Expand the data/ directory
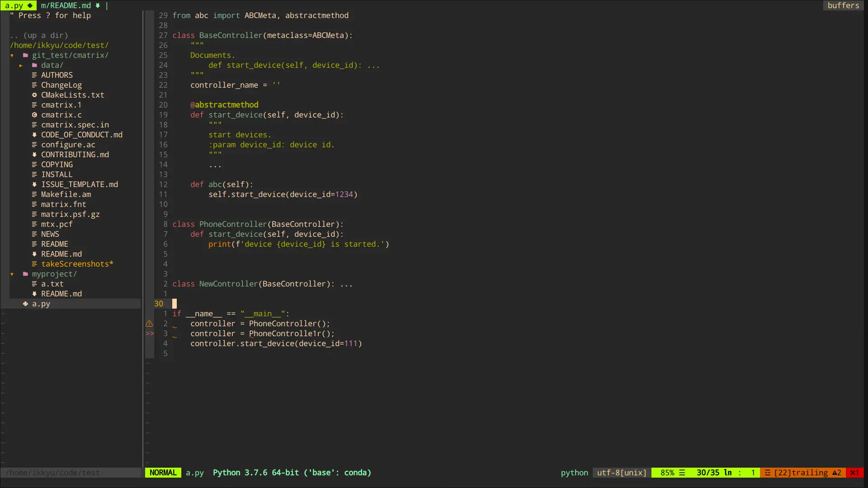The width and height of the screenshot is (868, 488). pyautogui.click(x=20, y=65)
